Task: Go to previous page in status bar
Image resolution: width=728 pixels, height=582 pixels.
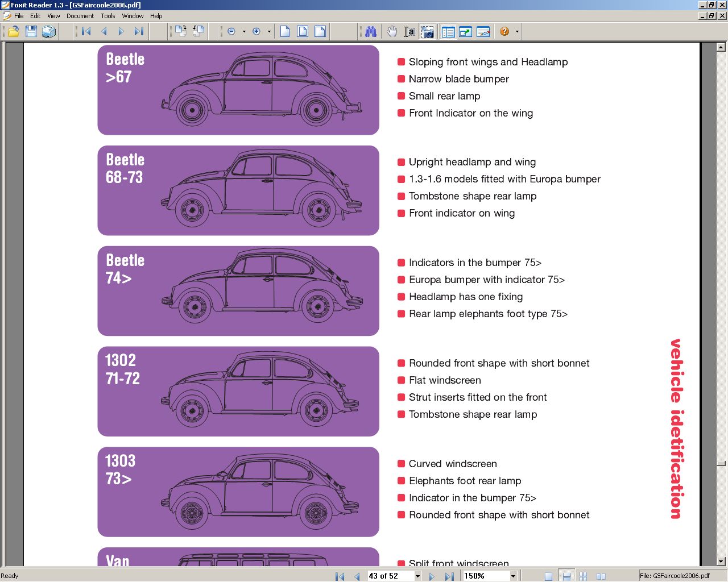Action: [357, 576]
